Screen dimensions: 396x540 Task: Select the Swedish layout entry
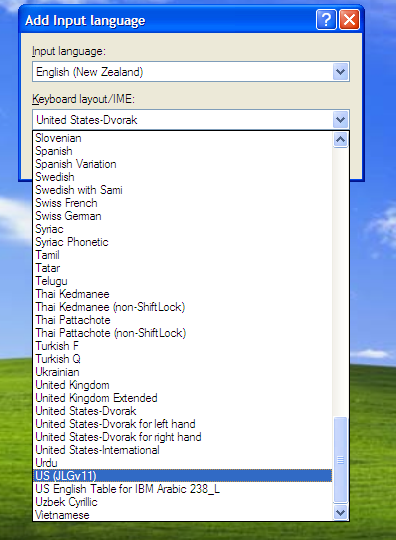click(183, 177)
